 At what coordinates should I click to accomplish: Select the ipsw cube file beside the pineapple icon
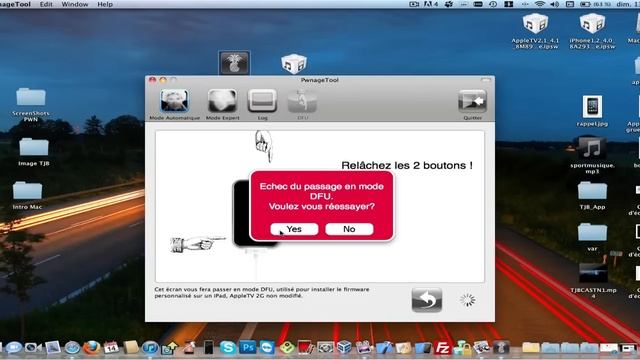coord(294,64)
